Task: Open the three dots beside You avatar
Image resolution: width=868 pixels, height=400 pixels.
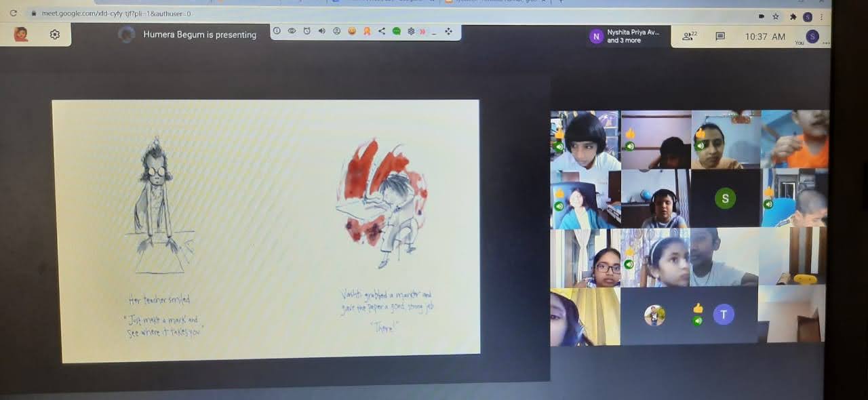Action: pyautogui.click(x=826, y=43)
